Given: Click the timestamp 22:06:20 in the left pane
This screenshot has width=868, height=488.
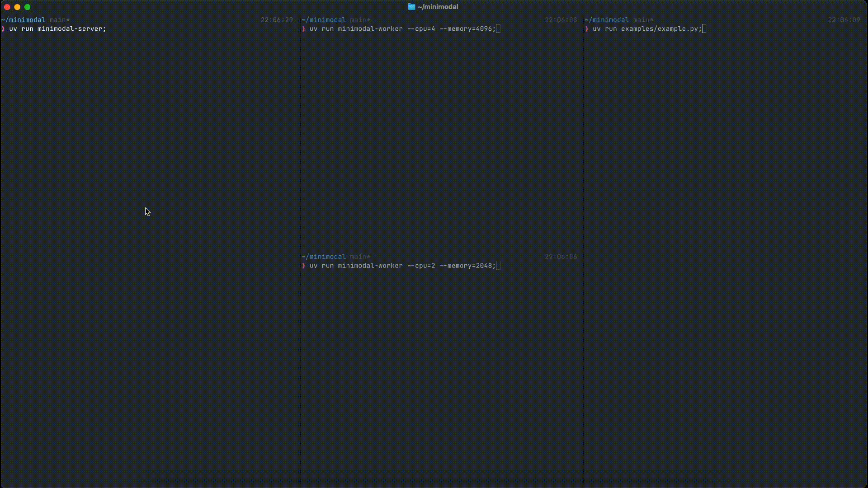Looking at the screenshot, I should click(276, 19).
